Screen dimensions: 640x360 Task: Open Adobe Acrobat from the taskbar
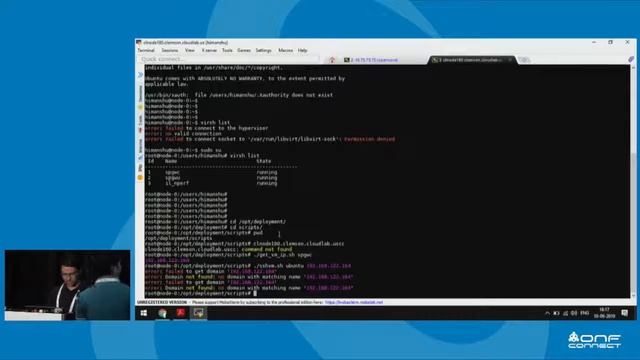[180, 313]
